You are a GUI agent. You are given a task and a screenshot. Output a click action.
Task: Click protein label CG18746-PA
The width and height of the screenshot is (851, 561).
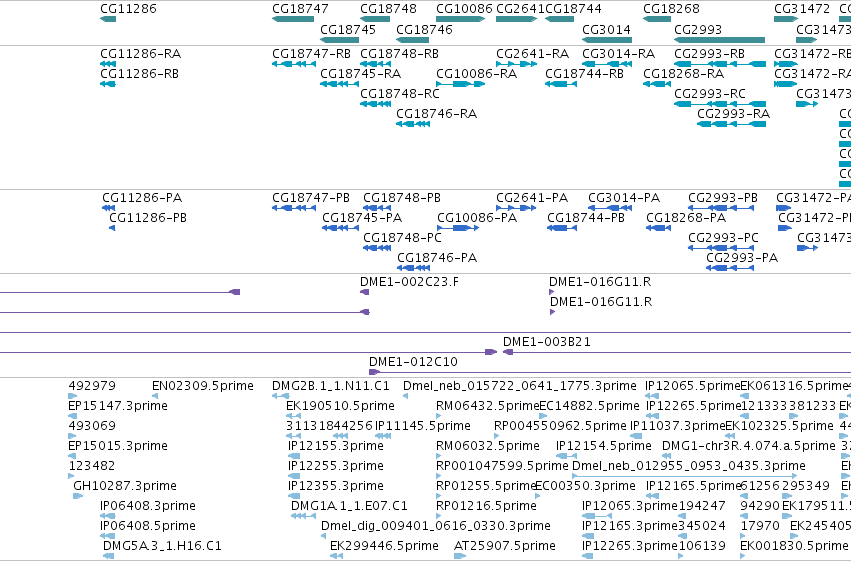click(x=437, y=258)
